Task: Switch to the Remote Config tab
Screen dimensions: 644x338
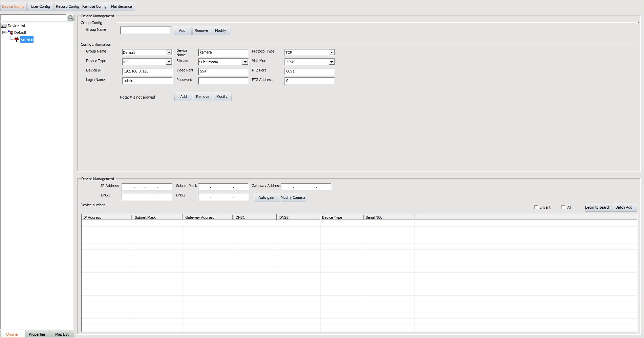Action: 94,6
